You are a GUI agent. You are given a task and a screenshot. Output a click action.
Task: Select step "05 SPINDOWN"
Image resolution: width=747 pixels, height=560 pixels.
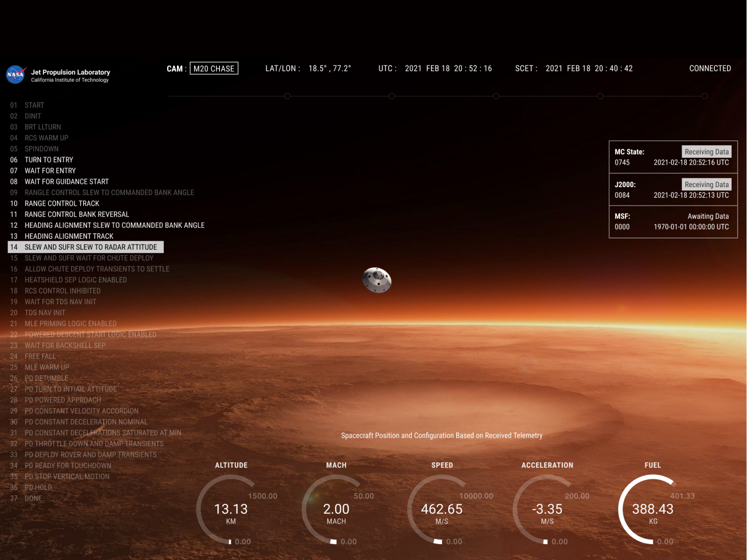point(34,149)
